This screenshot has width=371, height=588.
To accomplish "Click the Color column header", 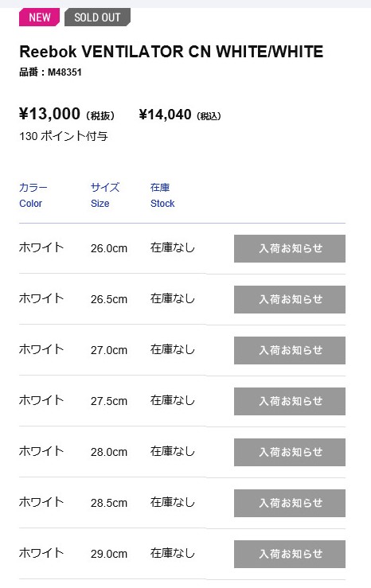I will point(33,196).
